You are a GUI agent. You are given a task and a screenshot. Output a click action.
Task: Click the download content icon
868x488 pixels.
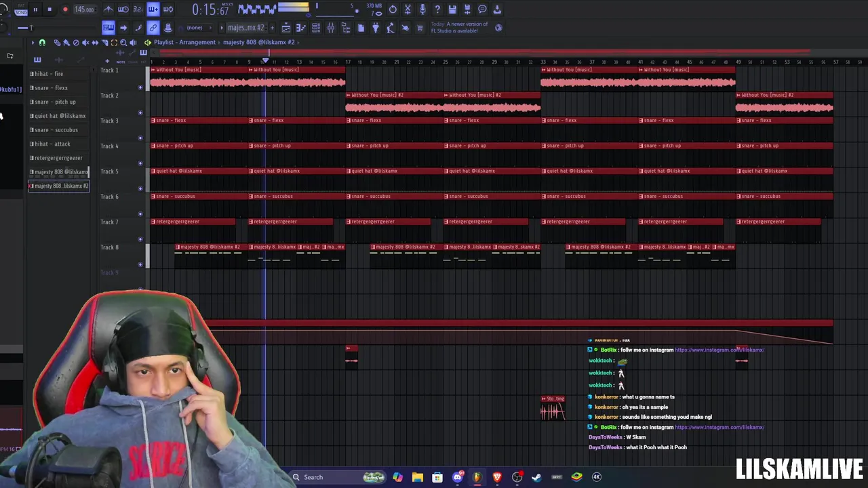click(x=497, y=9)
